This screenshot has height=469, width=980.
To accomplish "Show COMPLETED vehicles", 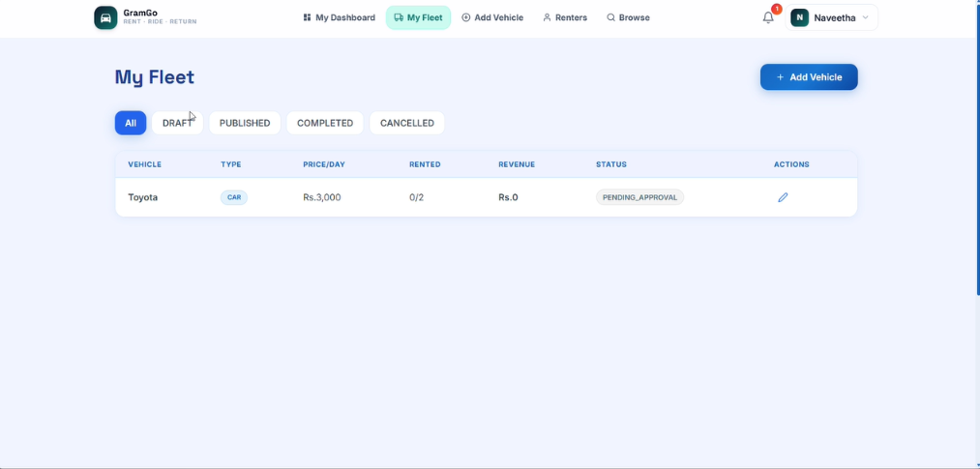I will point(325,123).
